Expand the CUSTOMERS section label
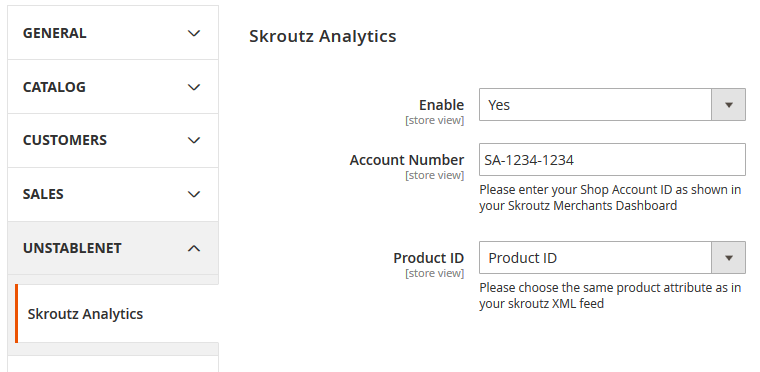 point(64,140)
